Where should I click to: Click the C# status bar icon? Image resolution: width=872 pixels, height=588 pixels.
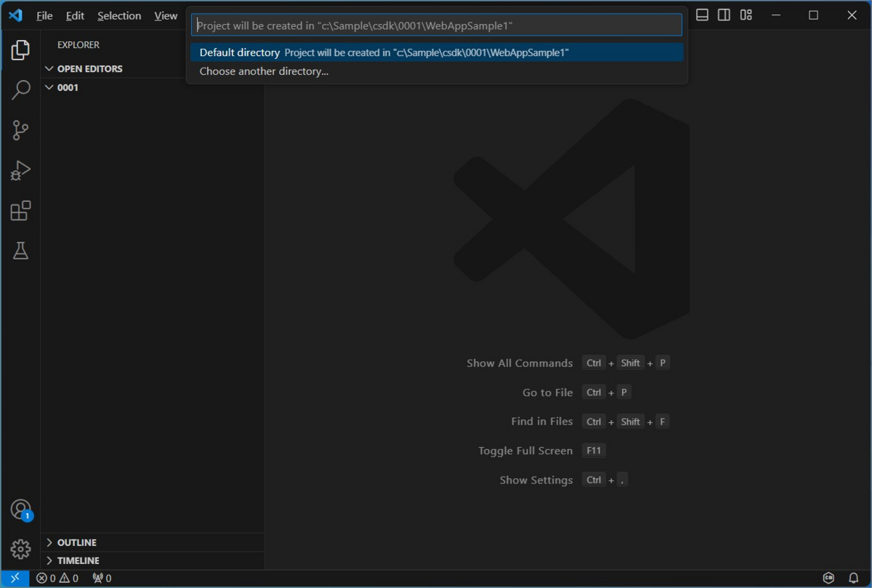[828, 579]
